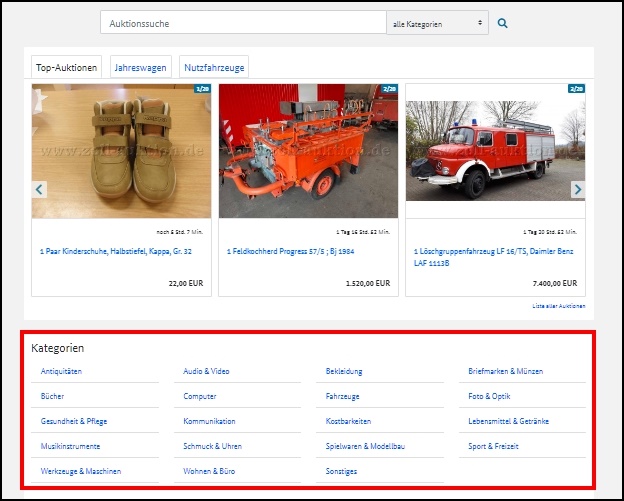Click the 7.400,00 EUR price
This screenshot has height=501, width=624.
555,283
